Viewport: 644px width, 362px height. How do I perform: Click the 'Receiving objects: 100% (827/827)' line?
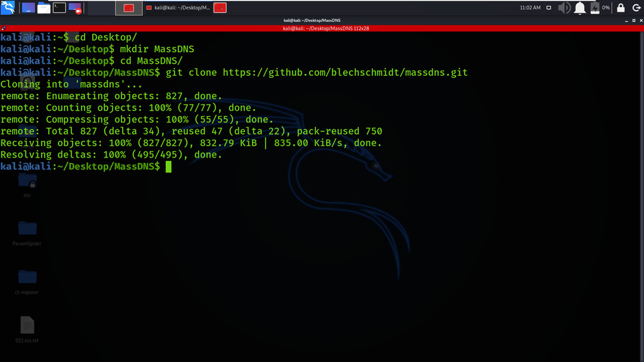[x=191, y=143]
